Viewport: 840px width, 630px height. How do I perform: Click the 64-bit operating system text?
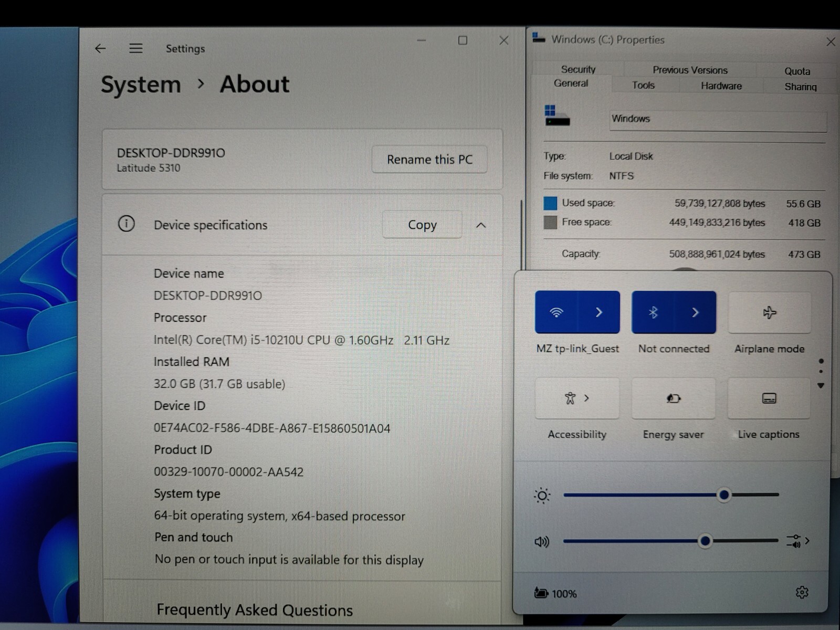pos(279,516)
